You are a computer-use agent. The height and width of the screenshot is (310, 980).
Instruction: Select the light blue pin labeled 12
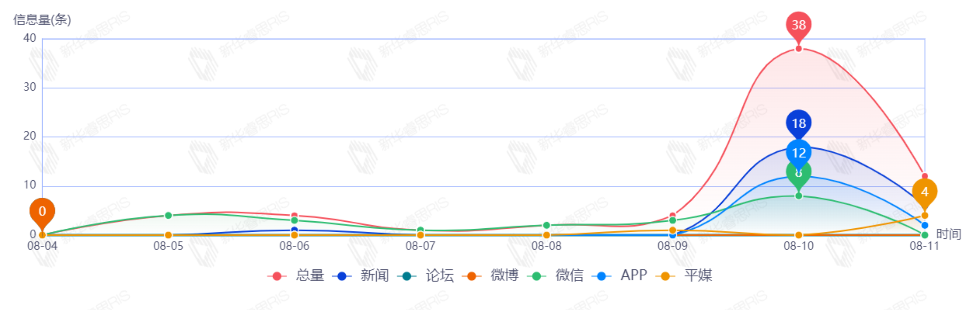pyautogui.click(x=799, y=153)
